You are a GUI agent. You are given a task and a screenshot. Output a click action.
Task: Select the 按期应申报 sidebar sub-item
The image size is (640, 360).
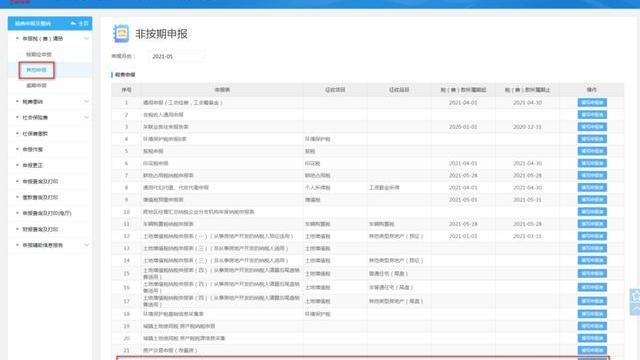[39, 54]
